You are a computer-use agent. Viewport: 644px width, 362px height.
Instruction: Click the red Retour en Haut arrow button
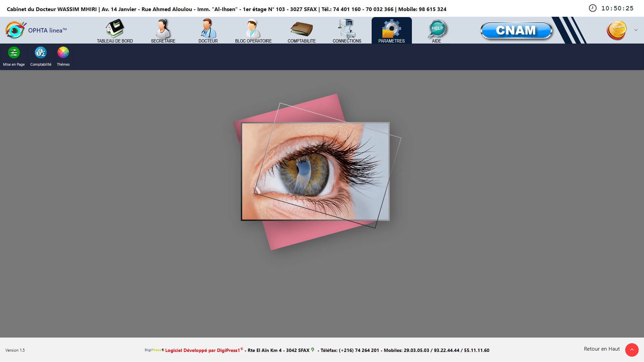click(632, 350)
